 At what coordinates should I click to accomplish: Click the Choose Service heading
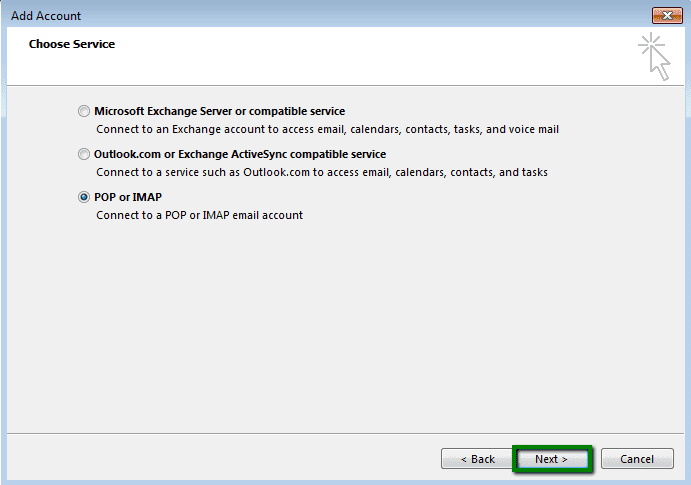click(x=71, y=45)
